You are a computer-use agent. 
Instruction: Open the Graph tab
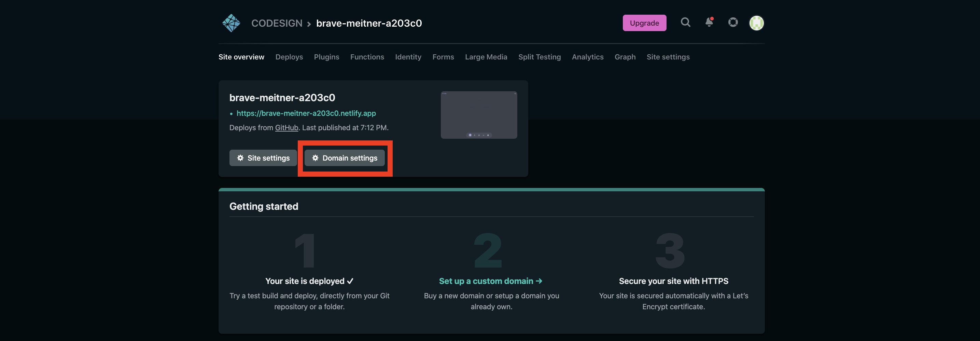625,57
